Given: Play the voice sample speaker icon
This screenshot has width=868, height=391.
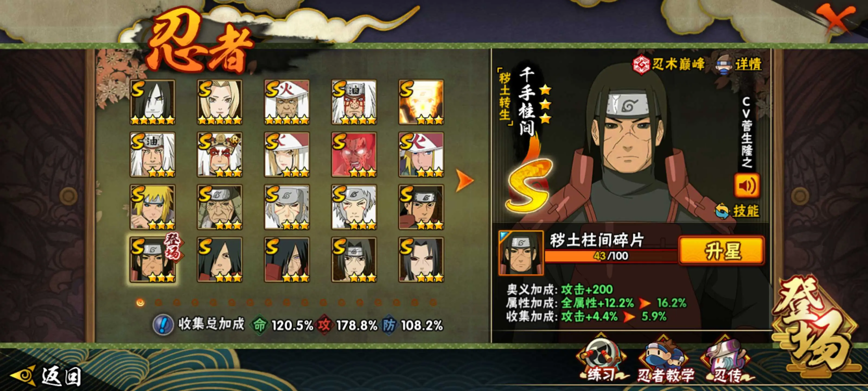Looking at the screenshot, I should coord(747,185).
